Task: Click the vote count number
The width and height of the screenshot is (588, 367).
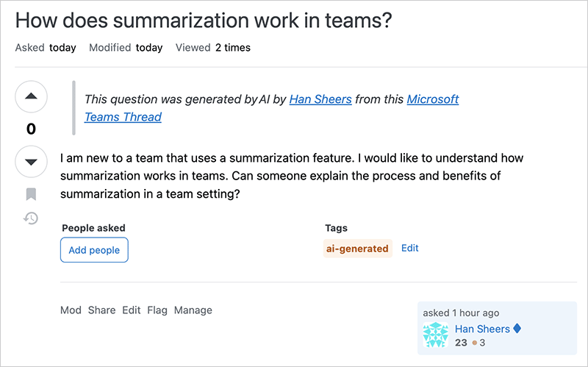Action: pos(31,129)
